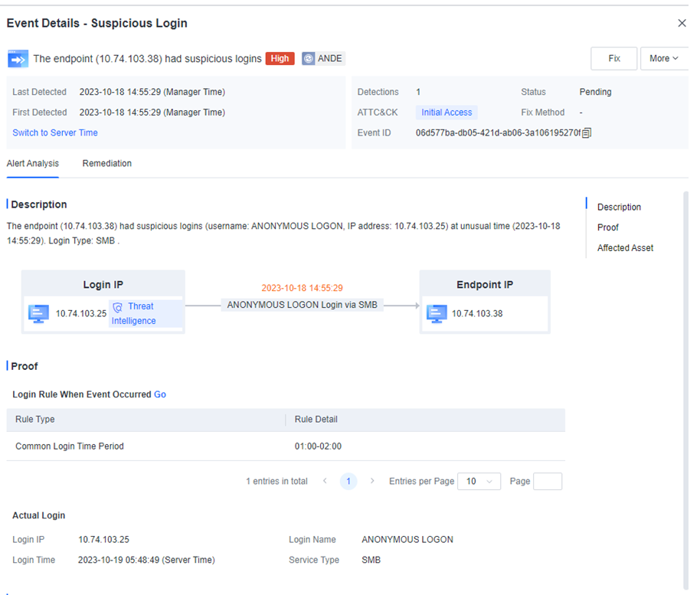Jump to Proof section in side navigation
The width and height of the screenshot is (700, 595).
tap(608, 227)
